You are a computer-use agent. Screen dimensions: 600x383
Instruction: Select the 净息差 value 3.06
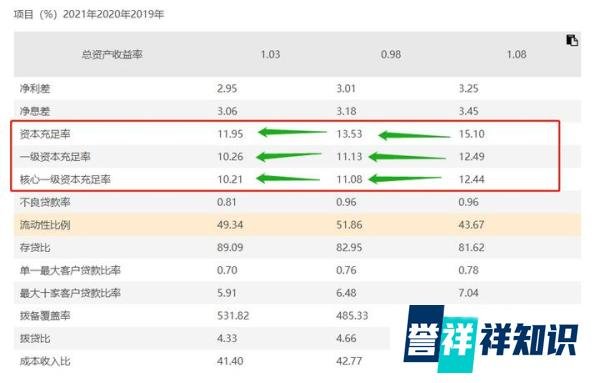pyautogui.click(x=227, y=111)
